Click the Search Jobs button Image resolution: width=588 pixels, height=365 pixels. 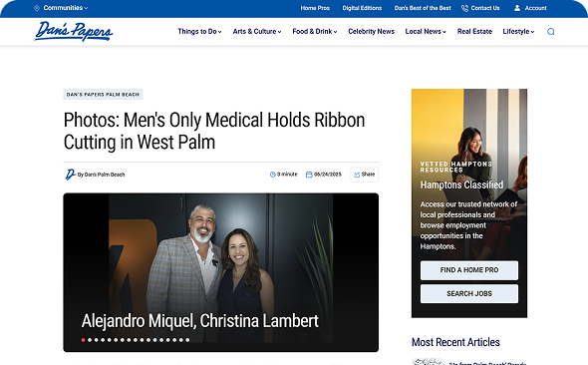coord(469,294)
